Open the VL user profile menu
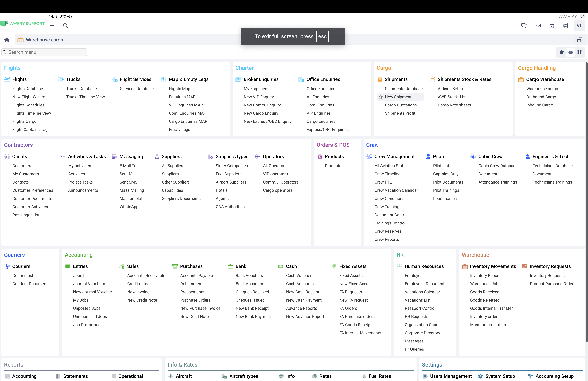This screenshot has height=381, width=588. click(x=579, y=26)
